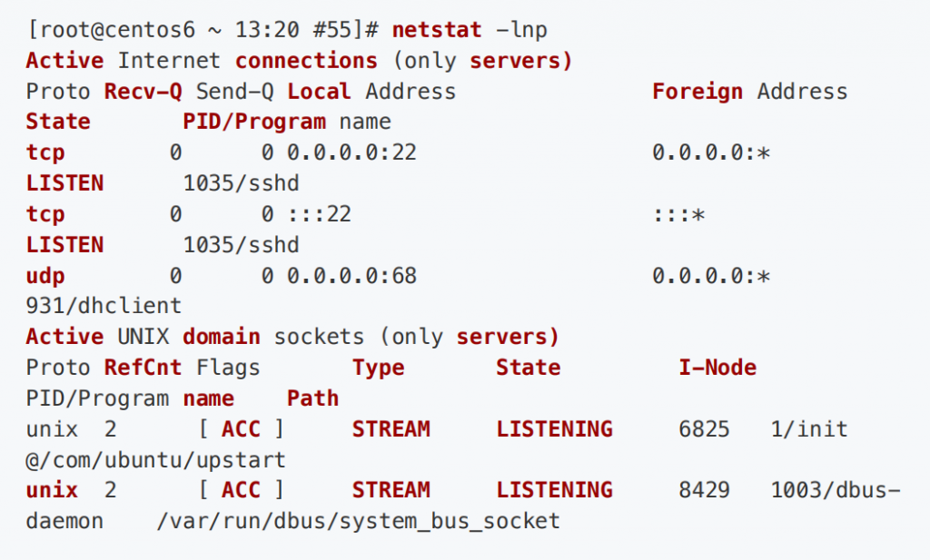The height and width of the screenshot is (560, 930).
Task: Click the inode number 8429
Action: tap(704, 490)
